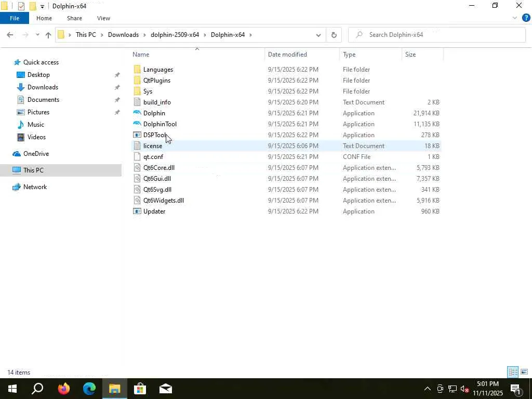This screenshot has width=532, height=399.
Task: Navigate to dolphin-2509-x64 in address breadcrumb
Action: pos(175,35)
